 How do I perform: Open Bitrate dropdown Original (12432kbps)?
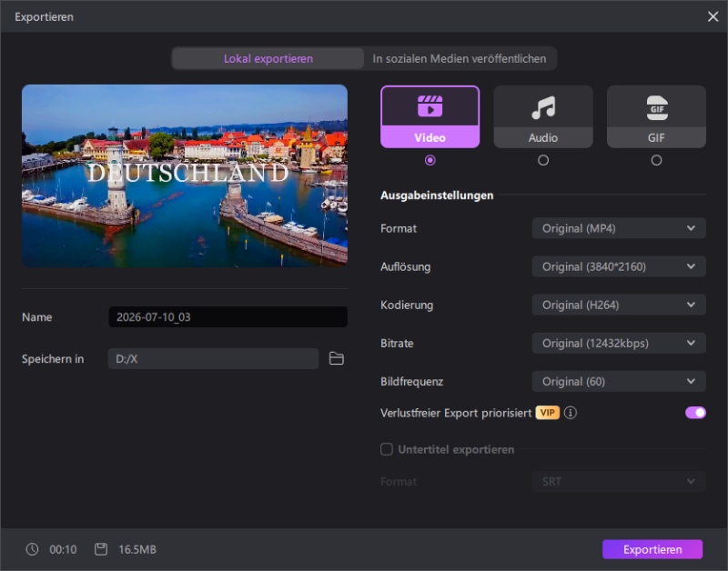pyautogui.click(x=619, y=344)
